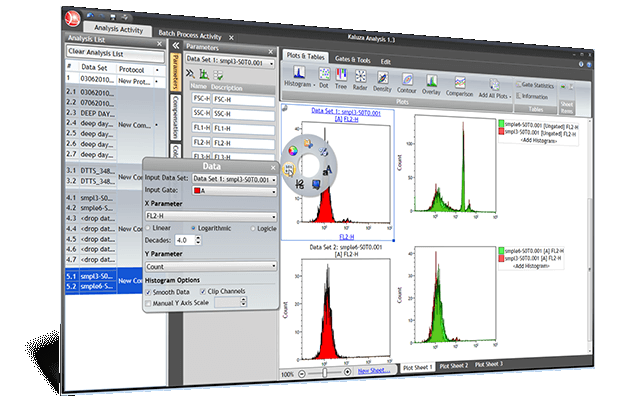Switch to the Batch Process Activity tab

coord(190,35)
